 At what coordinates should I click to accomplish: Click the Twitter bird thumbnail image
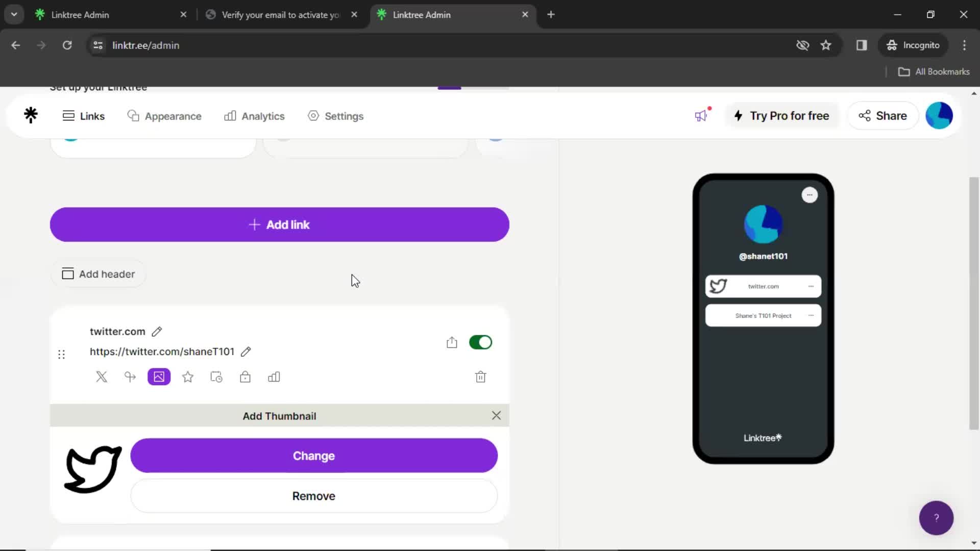[93, 469]
